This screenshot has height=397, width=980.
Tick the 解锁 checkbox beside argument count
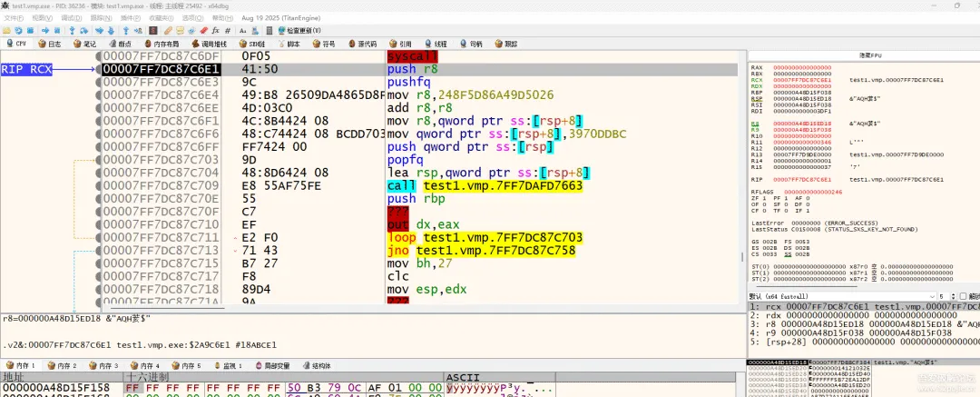tap(963, 296)
